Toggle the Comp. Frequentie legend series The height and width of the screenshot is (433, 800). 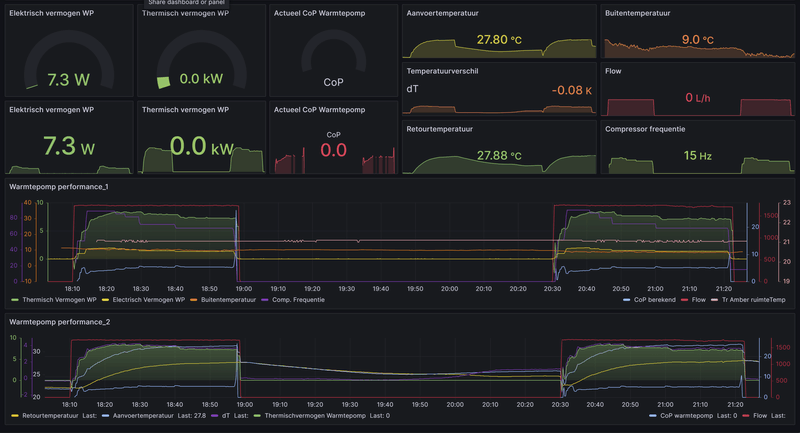click(x=298, y=300)
